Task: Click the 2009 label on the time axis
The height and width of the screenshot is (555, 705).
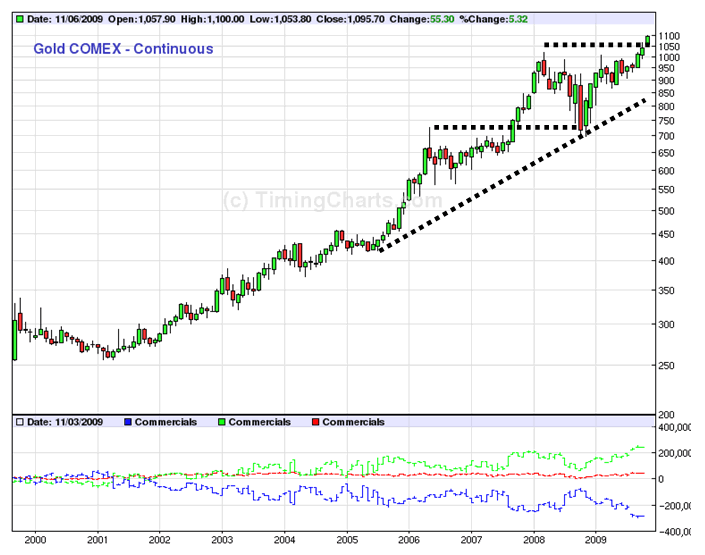Action: tap(594, 539)
